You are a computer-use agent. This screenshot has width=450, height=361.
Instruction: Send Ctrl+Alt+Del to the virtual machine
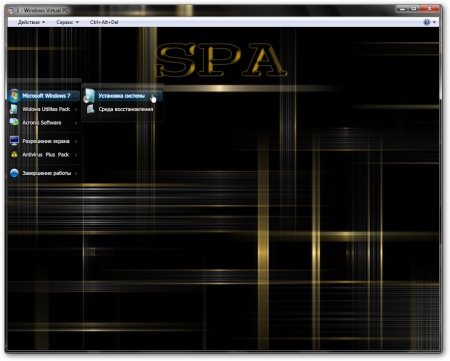(104, 22)
